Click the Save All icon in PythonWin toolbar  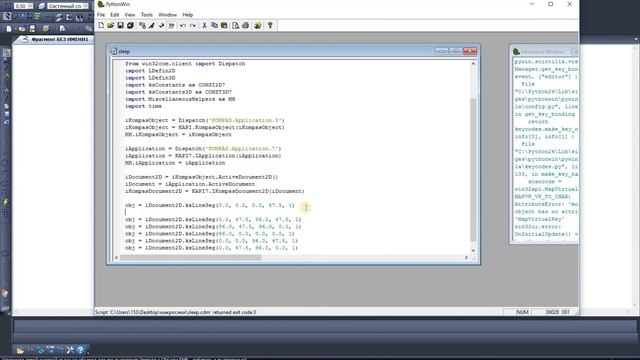[130, 25]
